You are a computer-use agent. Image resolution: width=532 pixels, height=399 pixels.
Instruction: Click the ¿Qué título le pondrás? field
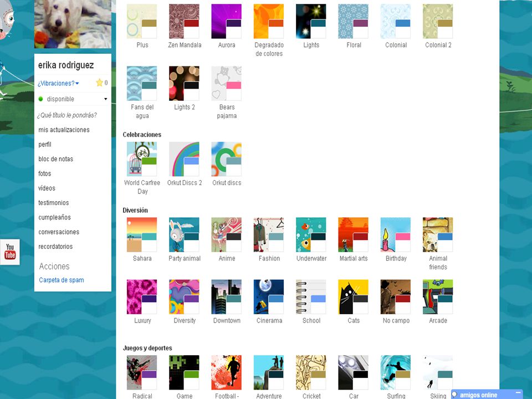[68, 115]
